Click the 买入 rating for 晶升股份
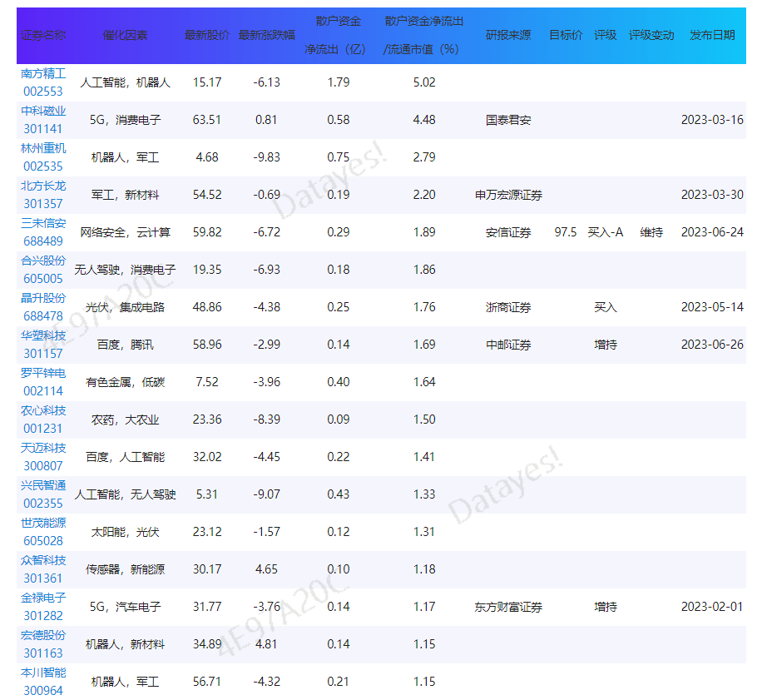This screenshot has width=762, height=700. coord(606,307)
